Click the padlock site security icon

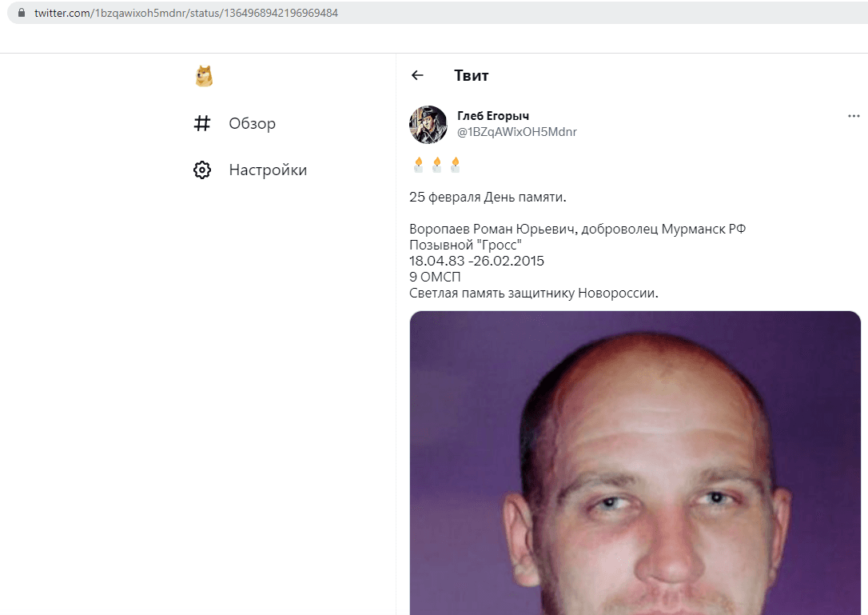(x=22, y=13)
